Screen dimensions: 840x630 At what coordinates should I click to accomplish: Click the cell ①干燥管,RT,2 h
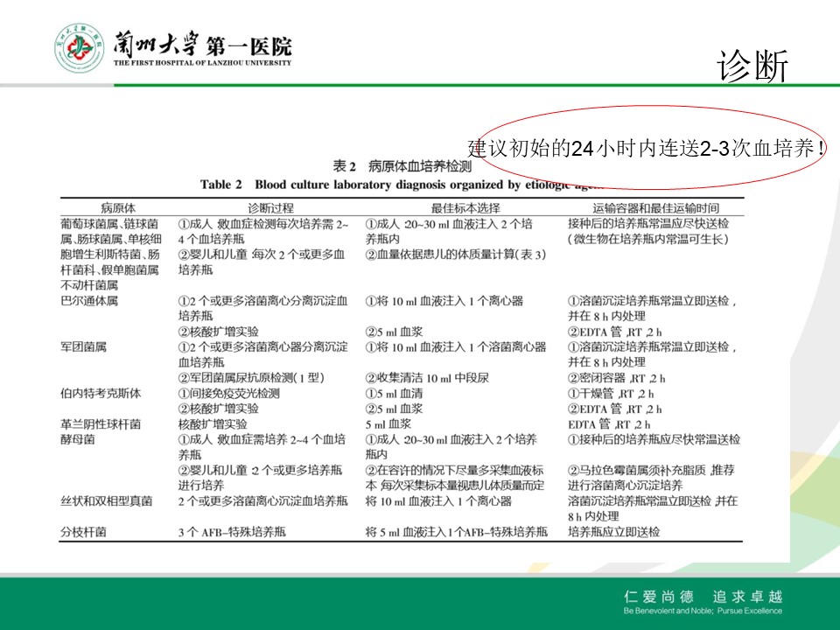click(x=612, y=393)
